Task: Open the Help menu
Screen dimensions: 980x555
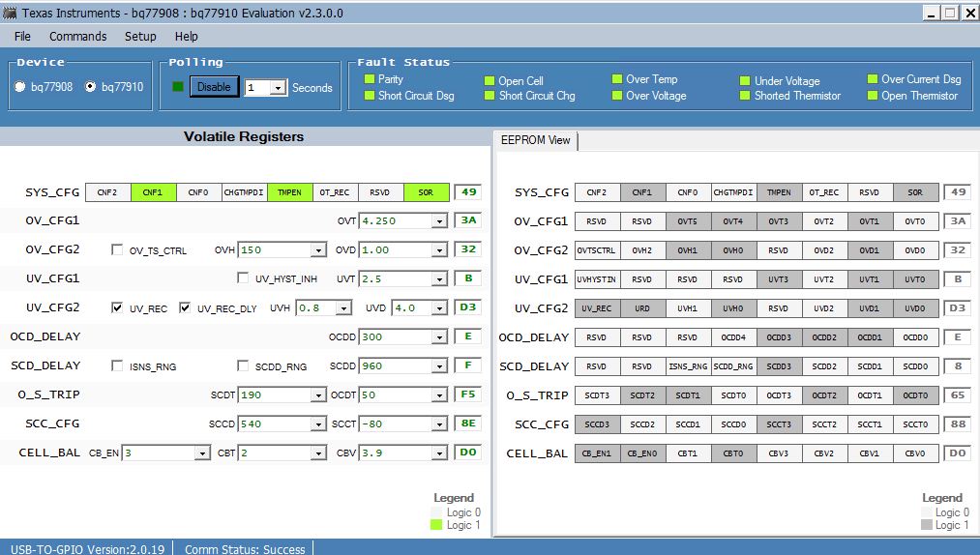Action: (x=187, y=36)
